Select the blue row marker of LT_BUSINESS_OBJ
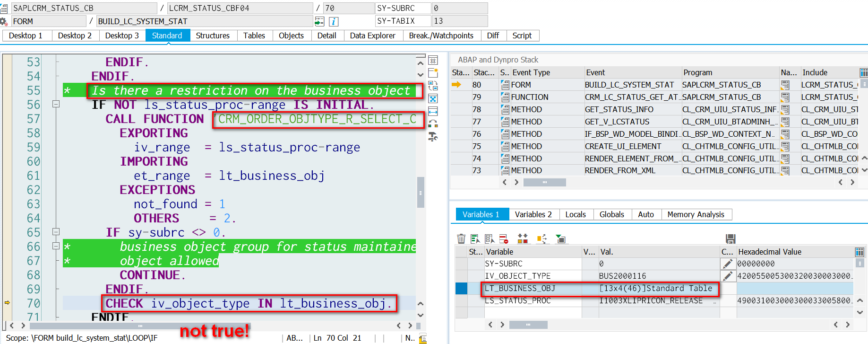Screen dimensions: 868x344 click(x=461, y=288)
